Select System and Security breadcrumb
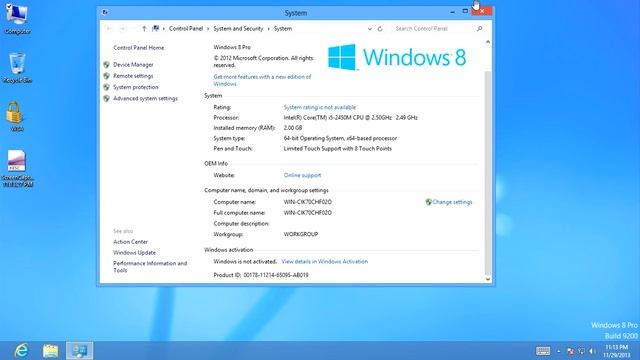The image size is (640, 360). [238, 29]
